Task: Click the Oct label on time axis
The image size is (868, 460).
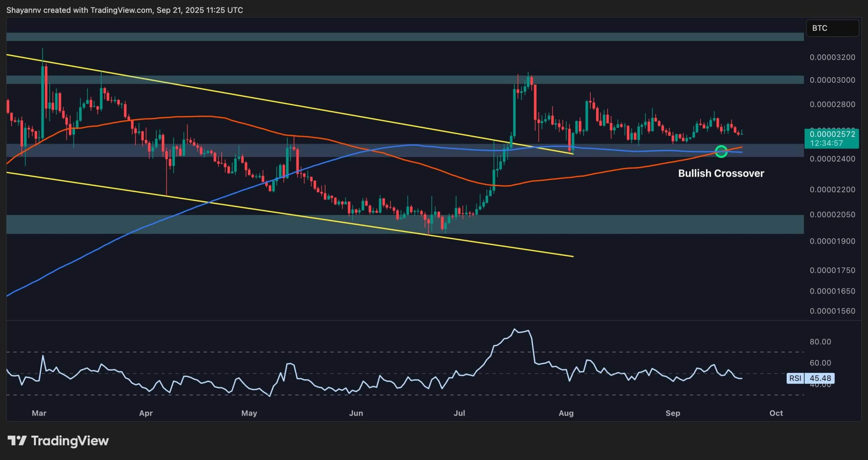Action: [776, 413]
